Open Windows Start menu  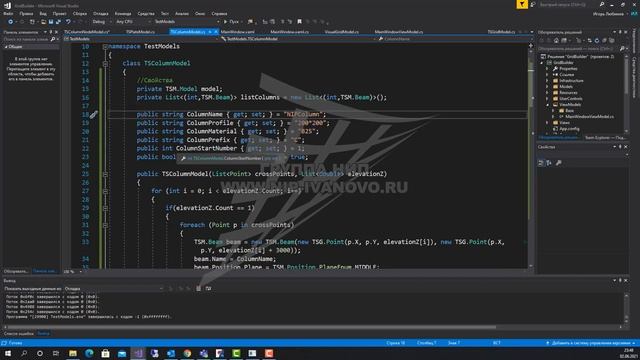pyautogui.click(x=8, y=353)
